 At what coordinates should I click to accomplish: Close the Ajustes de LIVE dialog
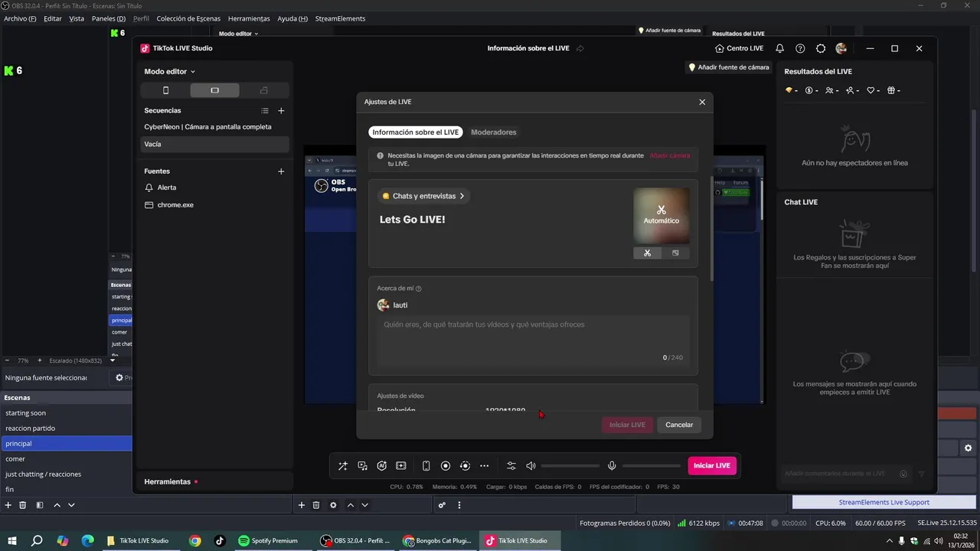(x=702, y=102)
